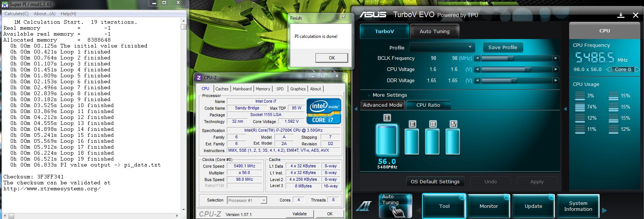
Task: Switch to the Caches tab in CPU-Z
Action: coord(222,89)
